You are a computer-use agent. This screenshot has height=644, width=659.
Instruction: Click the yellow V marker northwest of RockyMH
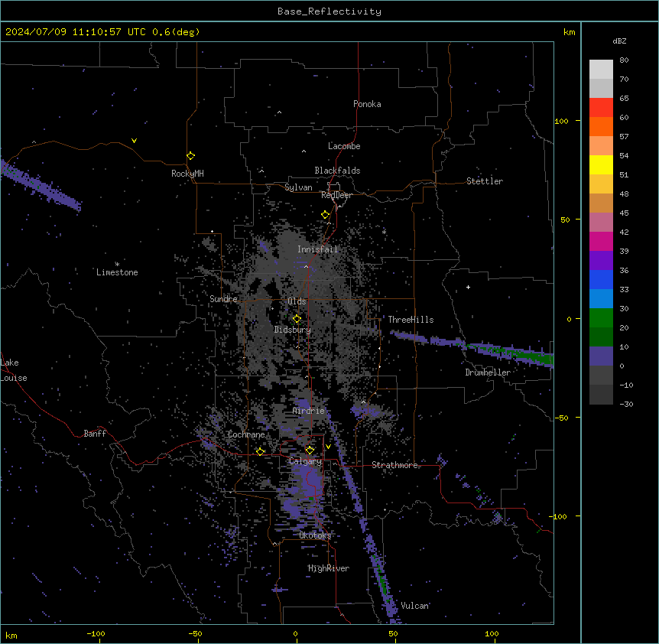[x=134, y=141]
